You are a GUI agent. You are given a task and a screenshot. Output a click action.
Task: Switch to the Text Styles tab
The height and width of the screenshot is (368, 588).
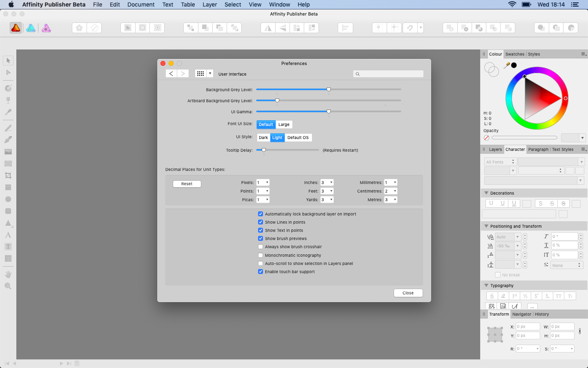point(563,149)
